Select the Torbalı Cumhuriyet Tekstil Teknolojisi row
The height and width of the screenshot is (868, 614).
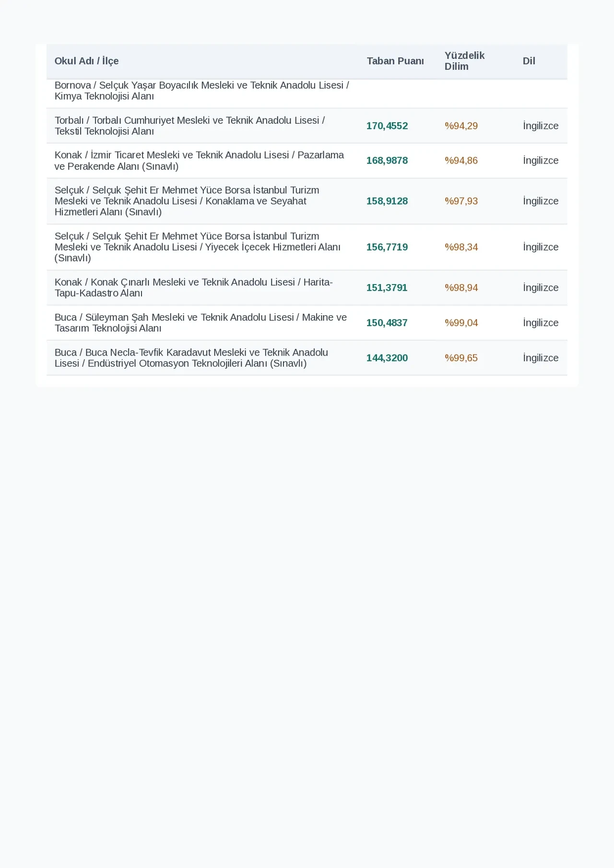pyautogui.click(x=307, y=126)
